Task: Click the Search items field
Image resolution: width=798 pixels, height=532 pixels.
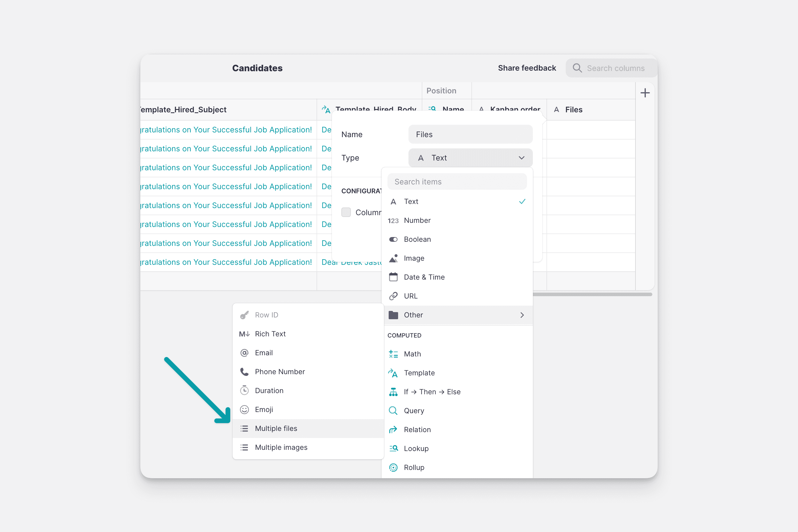Action: (x=457, y=182)
